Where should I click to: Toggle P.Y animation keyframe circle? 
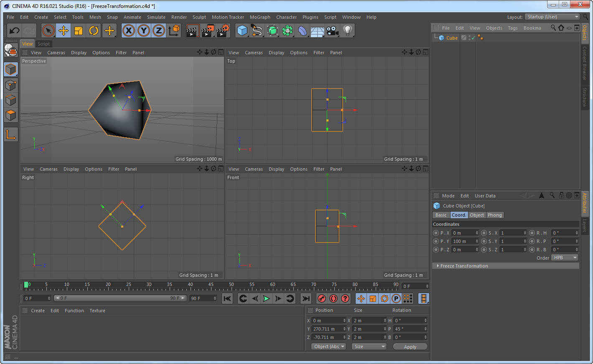(x=436, y=241)
